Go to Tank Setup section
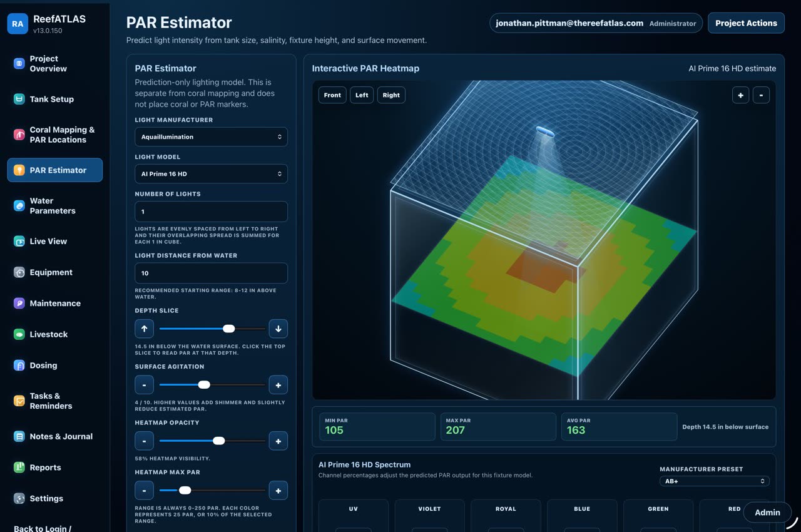This screenshot has height=532, width=801. tap(55, 99)
